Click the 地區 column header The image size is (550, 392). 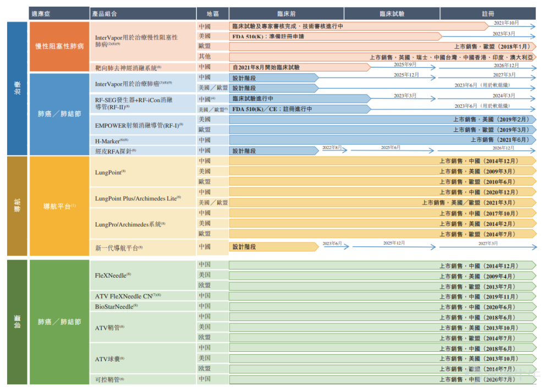(212, 14)
